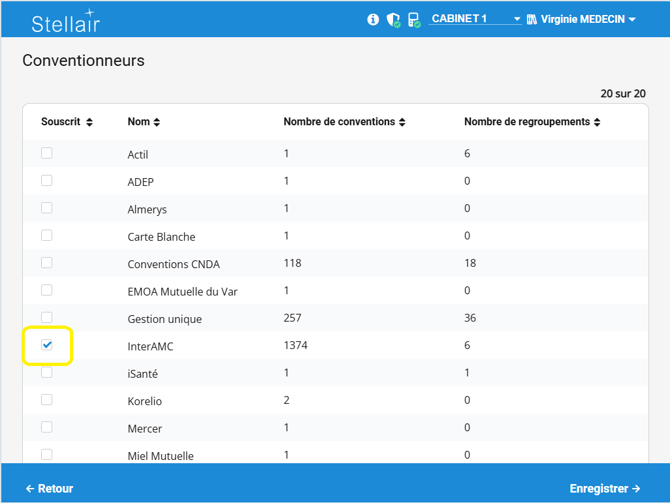Click the Retour back button

tap(50, 489)
